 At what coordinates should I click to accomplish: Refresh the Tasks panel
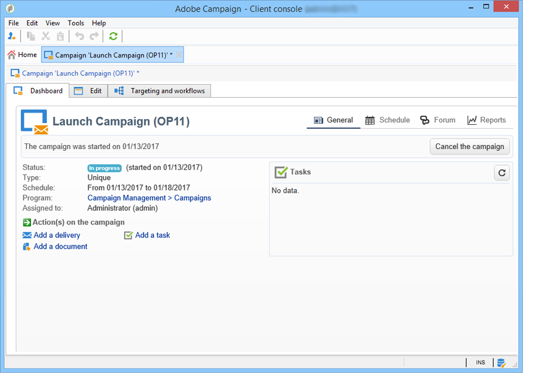(x=502, y=173)
